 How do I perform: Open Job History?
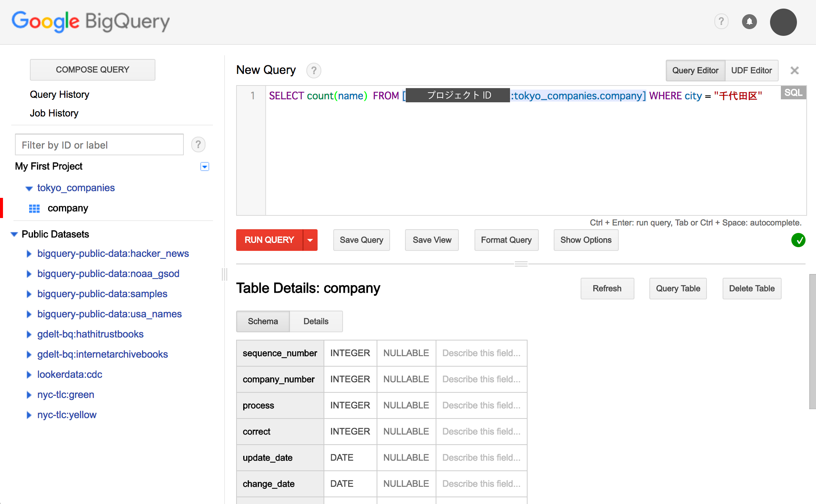pyautogui.click(x=54, y=113)
